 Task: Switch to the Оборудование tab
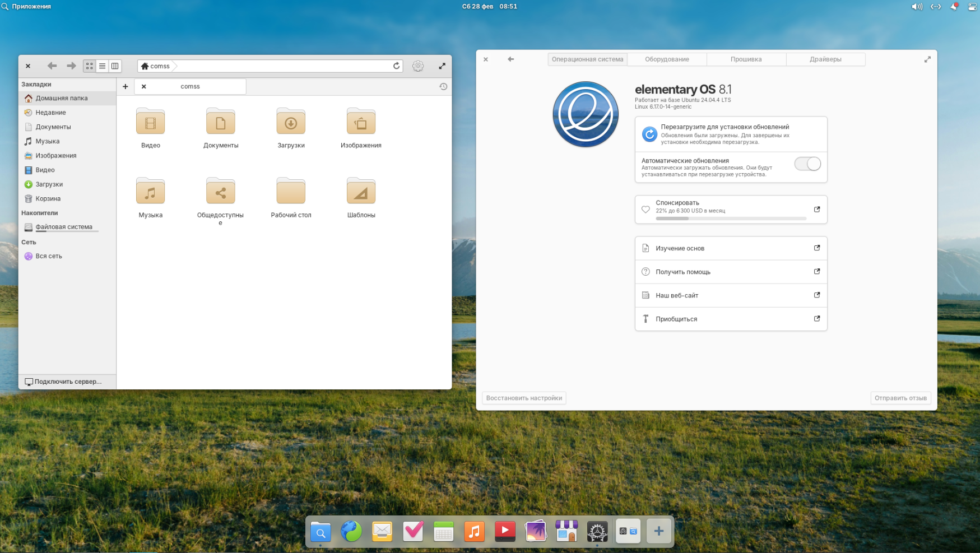pyautogui.click(x=667, y=59)
